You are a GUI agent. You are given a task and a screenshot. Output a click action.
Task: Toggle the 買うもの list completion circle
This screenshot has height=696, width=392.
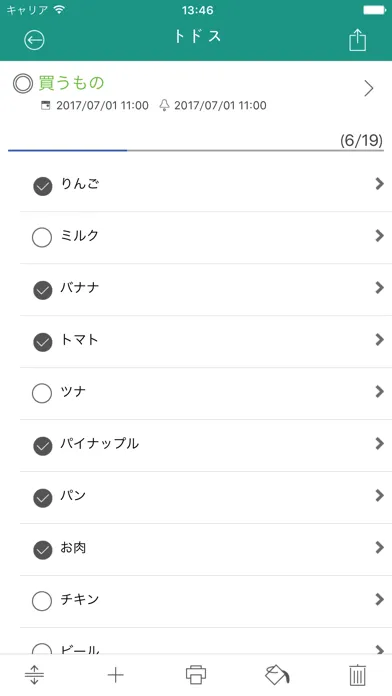click(23, 83)
